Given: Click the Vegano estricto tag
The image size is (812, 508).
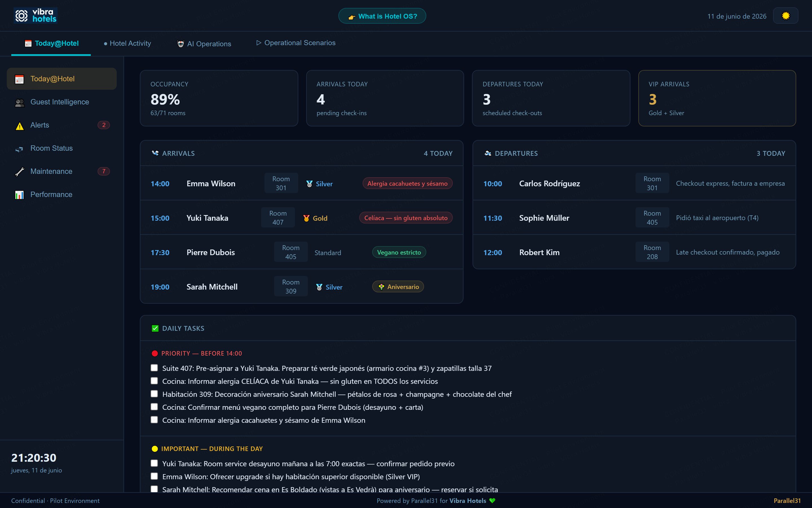Looking at the screenshot, I should click(399, 252).
